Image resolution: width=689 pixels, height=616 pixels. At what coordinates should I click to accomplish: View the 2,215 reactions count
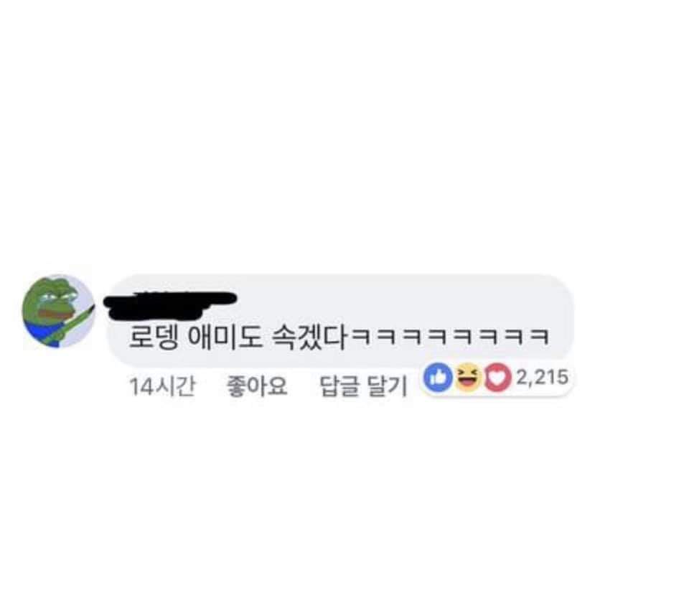[x=542, y=377]
